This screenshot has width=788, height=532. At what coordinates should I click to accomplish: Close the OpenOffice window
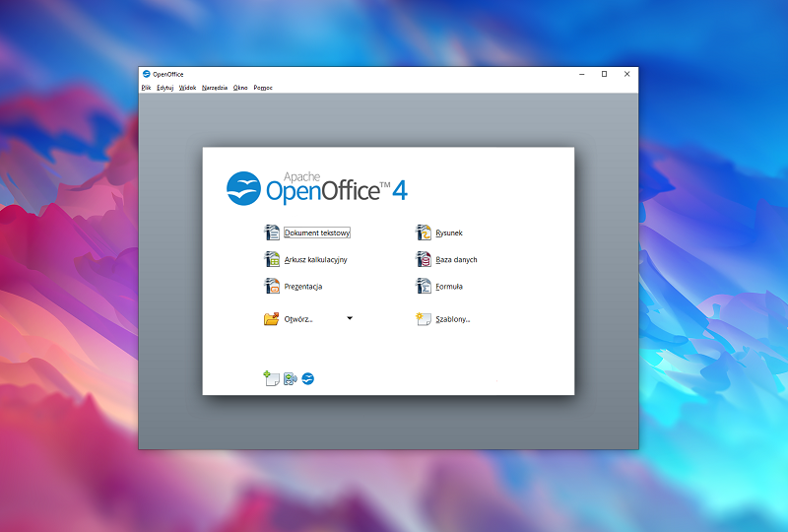[x=626, y=74]
